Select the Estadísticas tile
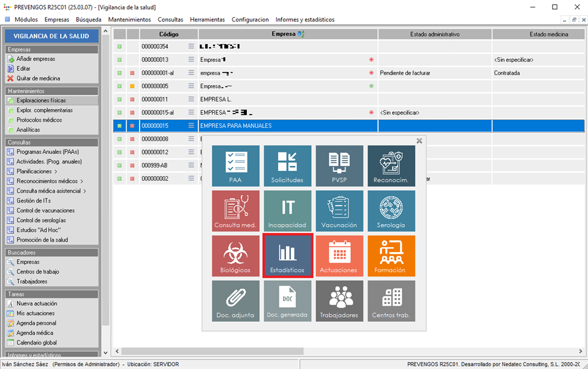 [287, 256]
